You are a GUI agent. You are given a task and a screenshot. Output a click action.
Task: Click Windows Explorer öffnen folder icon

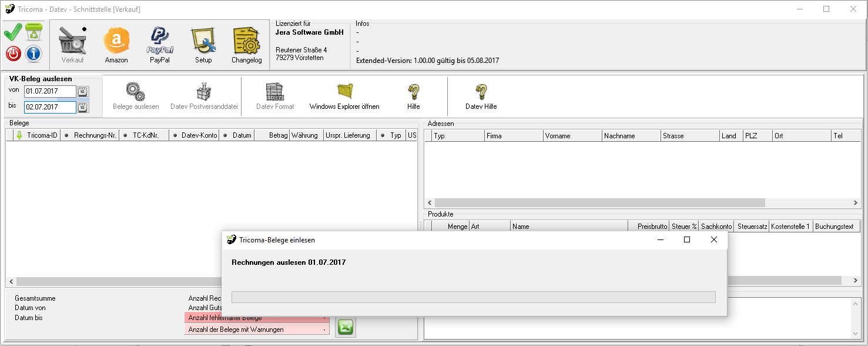(344, 92)
